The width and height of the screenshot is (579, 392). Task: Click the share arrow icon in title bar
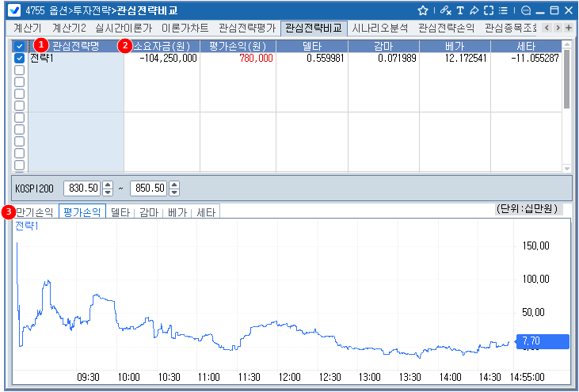click(x=474, y=10)
